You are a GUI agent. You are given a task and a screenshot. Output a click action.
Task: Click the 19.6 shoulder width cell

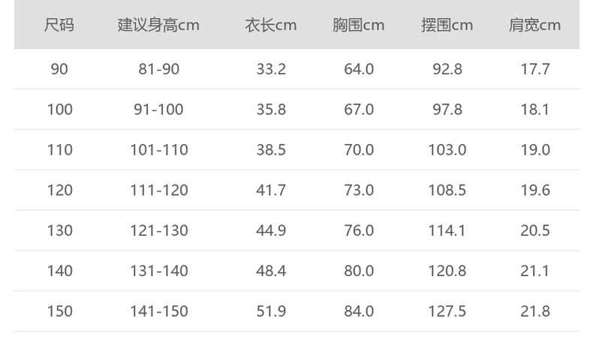[x=534, y=191]
